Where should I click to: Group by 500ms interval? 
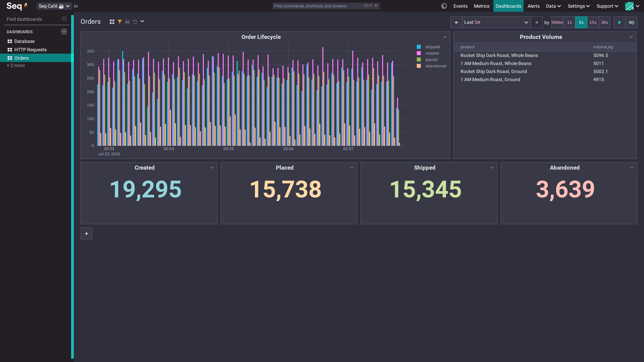point(557,22)
